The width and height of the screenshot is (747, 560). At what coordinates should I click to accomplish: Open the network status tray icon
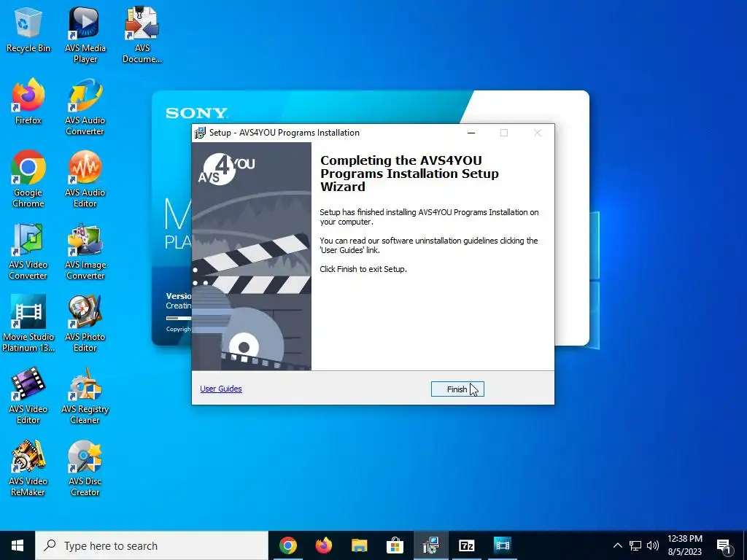pos(635,545)
